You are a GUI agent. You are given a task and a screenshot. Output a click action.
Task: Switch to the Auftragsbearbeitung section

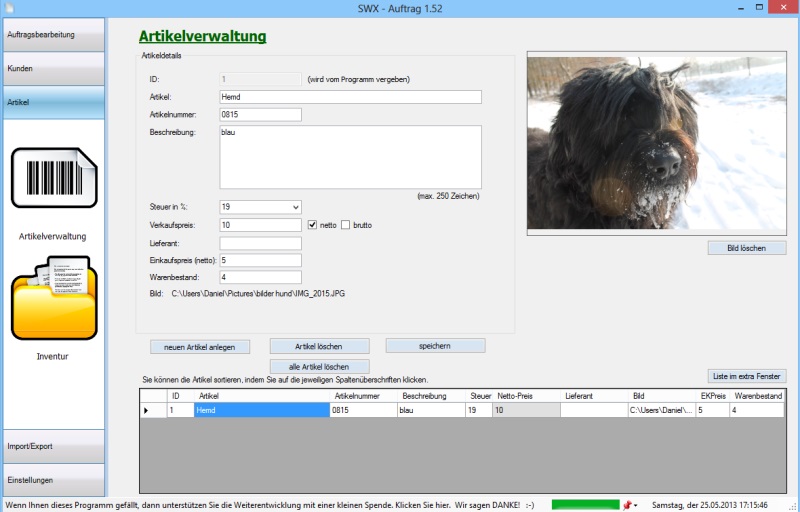pos(53,35)
